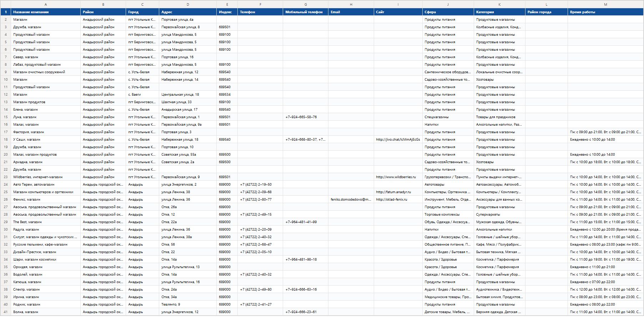Select column M header letter

(x=605, y=4)
